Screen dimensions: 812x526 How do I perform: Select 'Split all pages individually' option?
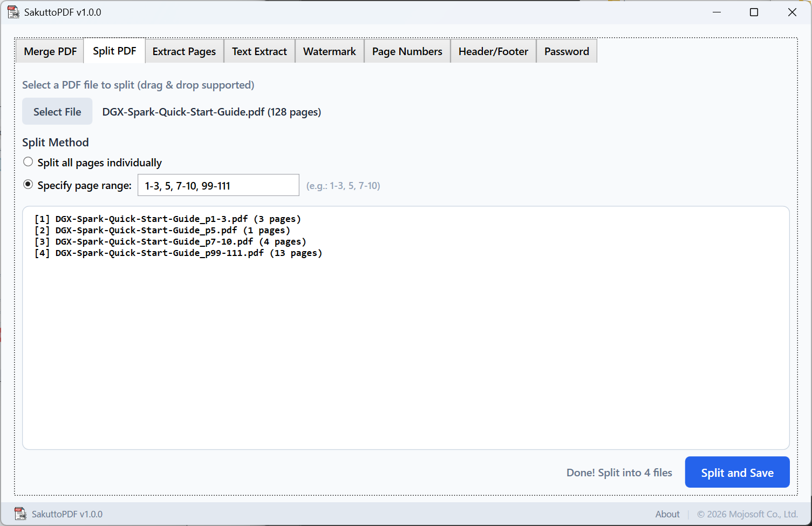28,162
